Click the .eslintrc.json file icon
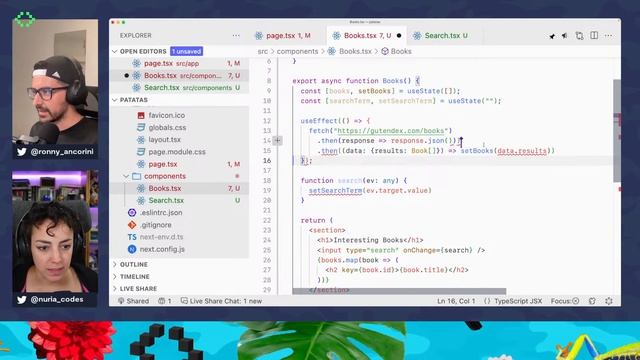The width and height of the screenshot is (640, 360). click(132, 213)
